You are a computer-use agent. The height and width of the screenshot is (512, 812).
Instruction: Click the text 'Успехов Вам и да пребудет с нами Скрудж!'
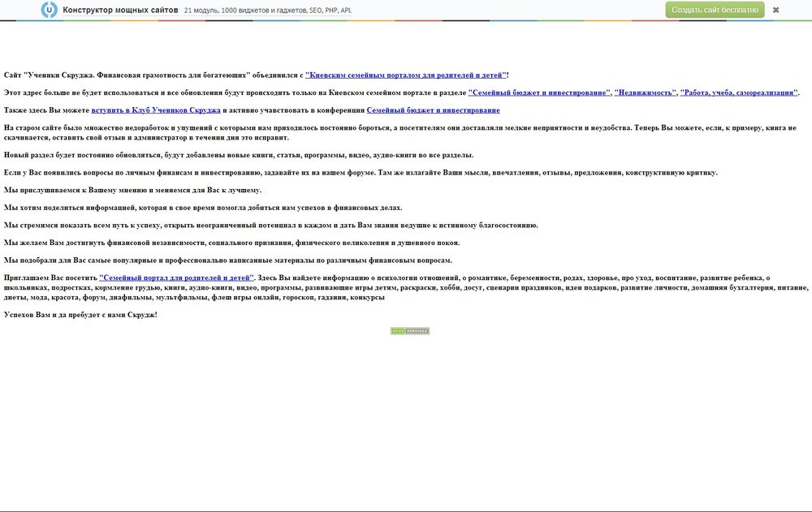point(80,315)
